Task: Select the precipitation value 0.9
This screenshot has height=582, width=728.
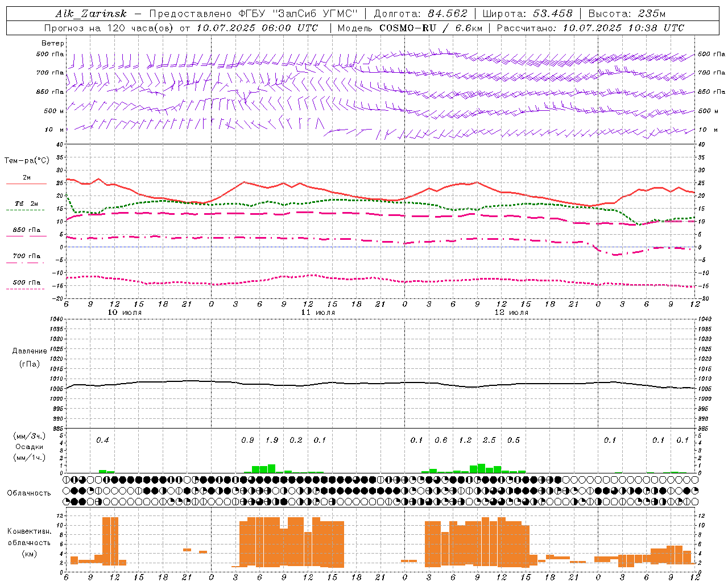Action: [x=247, y=440]
